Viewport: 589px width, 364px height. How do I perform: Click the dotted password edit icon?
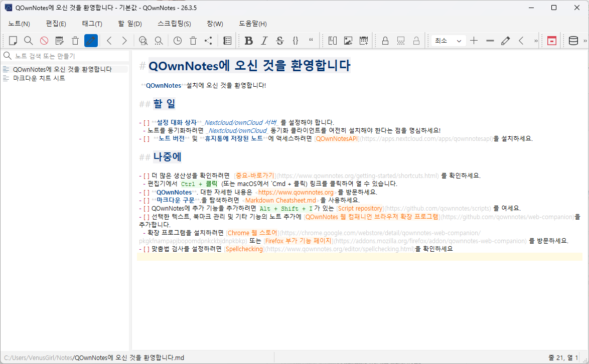pos(401,41)
